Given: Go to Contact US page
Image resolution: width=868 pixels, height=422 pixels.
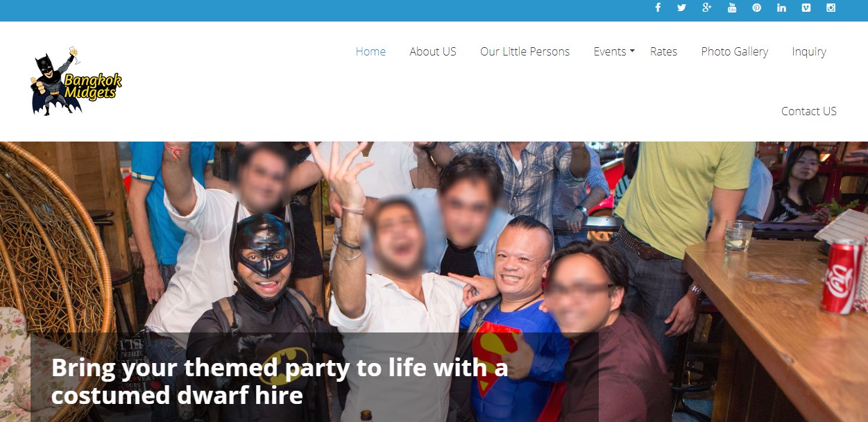Looking at the screenshot, I should point(809,111).
